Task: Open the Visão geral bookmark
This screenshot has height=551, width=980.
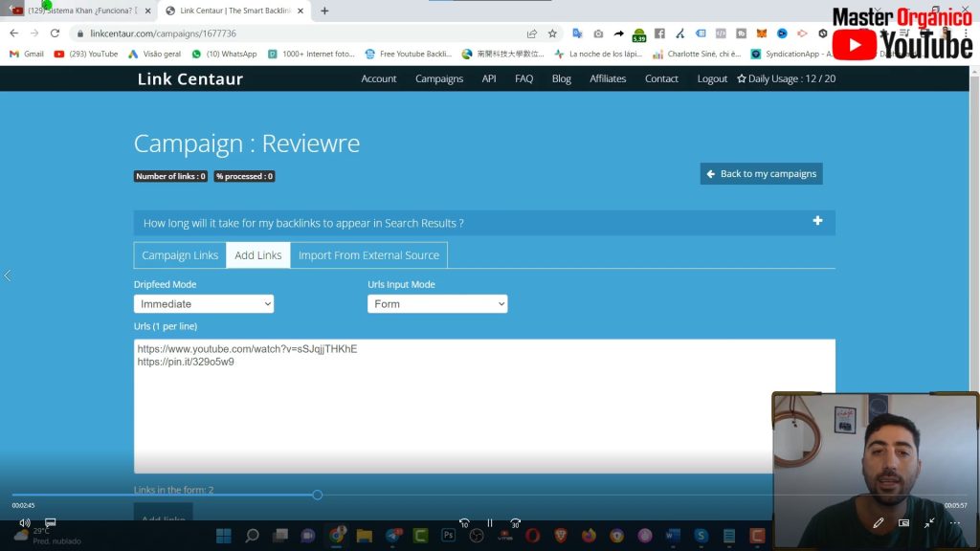Action: (154, 54)
